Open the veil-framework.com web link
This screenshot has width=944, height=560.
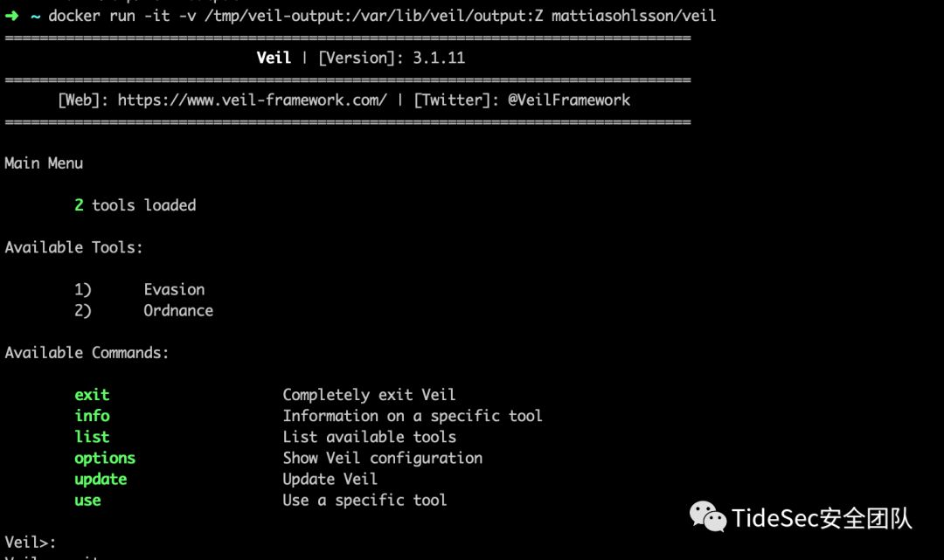(252, 100)
